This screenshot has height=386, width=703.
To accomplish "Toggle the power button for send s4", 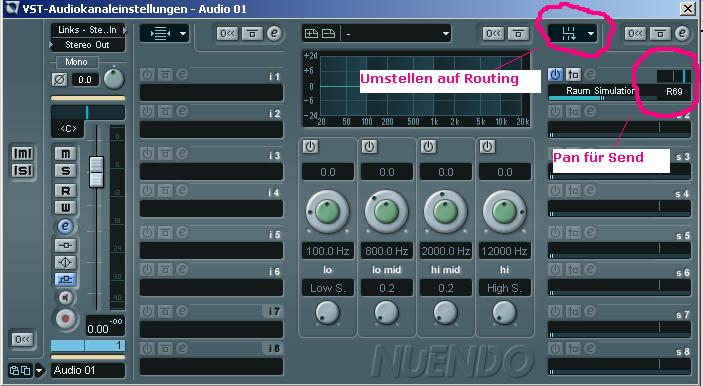I will pos(555,191).
